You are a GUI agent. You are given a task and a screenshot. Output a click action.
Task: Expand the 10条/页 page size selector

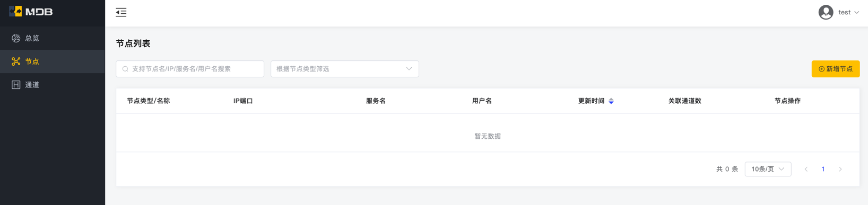click(768, 169)
